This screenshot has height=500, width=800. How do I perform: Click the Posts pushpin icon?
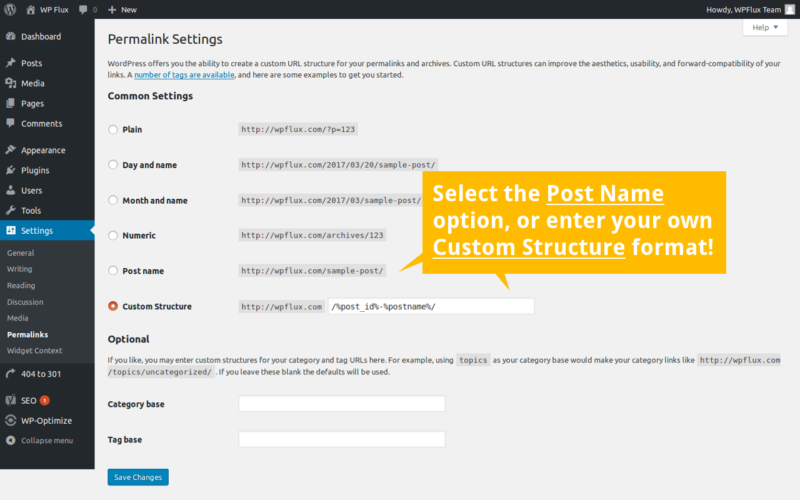[x=10, y=63]
